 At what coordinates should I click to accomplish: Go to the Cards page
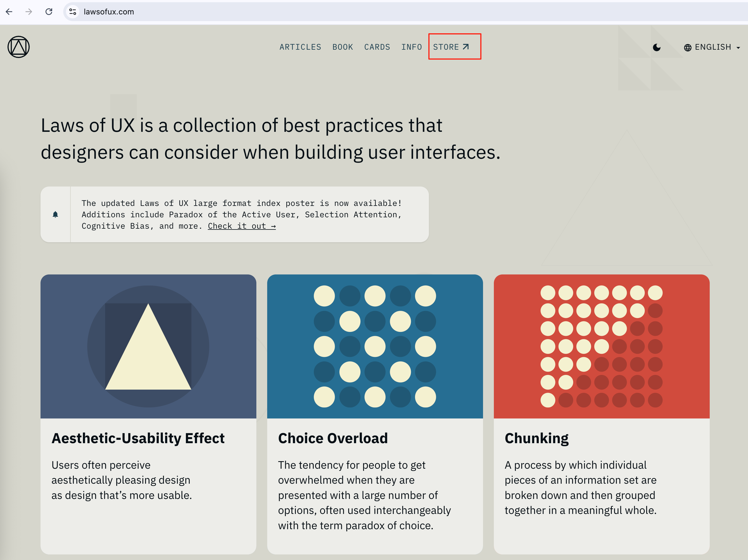tap(377, 47)
